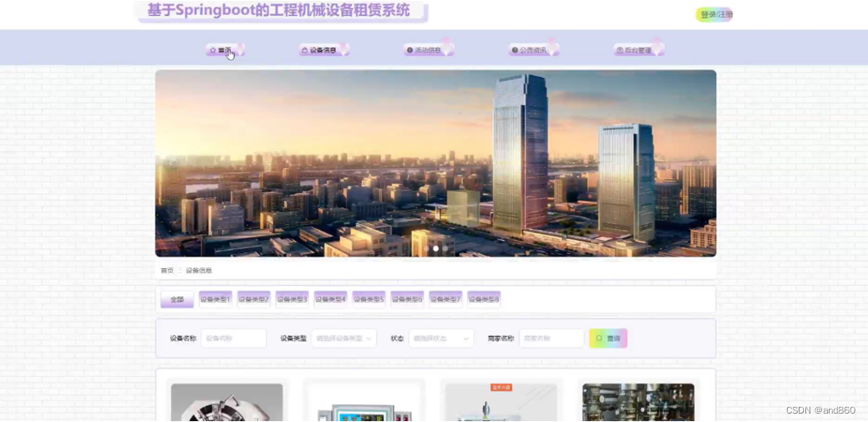Click the 查询 search button
Screen dimensions: 868x422
(x=608, y=338)
